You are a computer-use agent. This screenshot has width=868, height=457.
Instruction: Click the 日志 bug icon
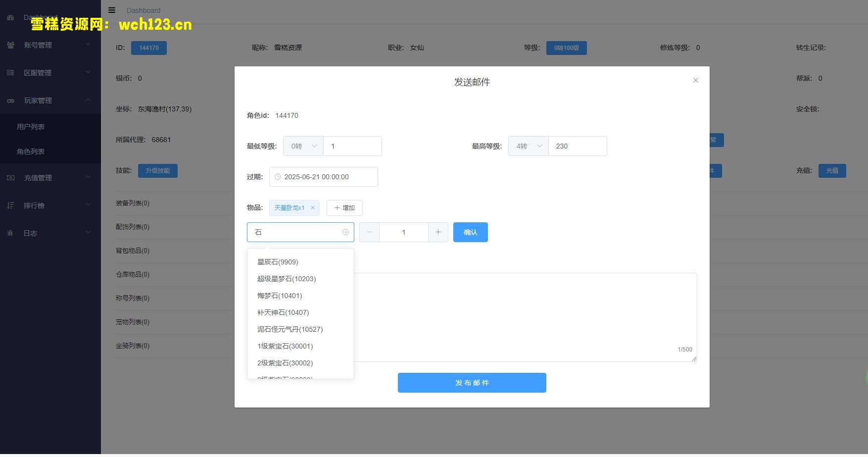pyautogui.click(x=10, y=233)
